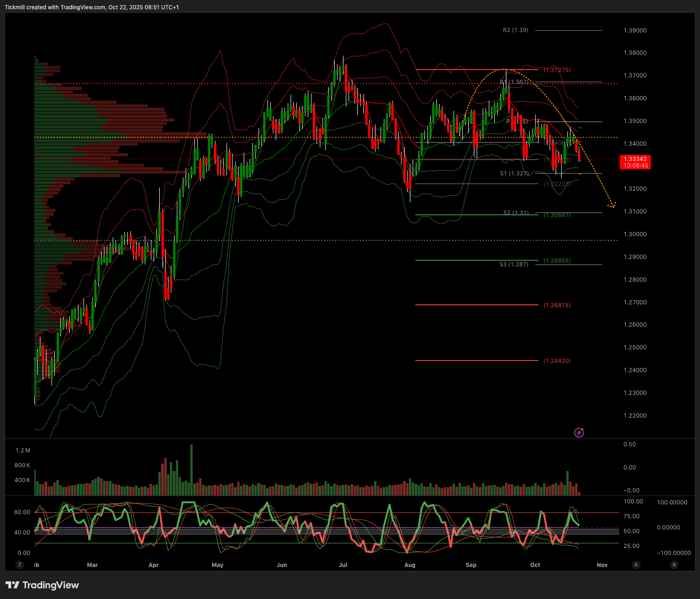Click the current price label 1.33343
The image size is (700, 599).
pyautogui.click(x=635, y=159)
